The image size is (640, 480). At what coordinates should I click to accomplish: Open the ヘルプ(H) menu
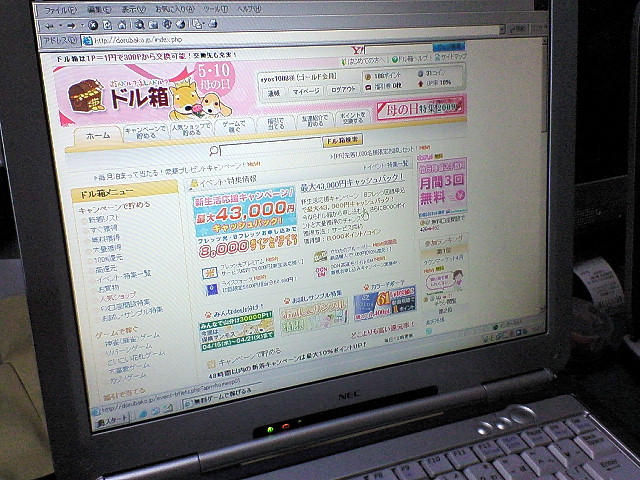pos(249,8)
